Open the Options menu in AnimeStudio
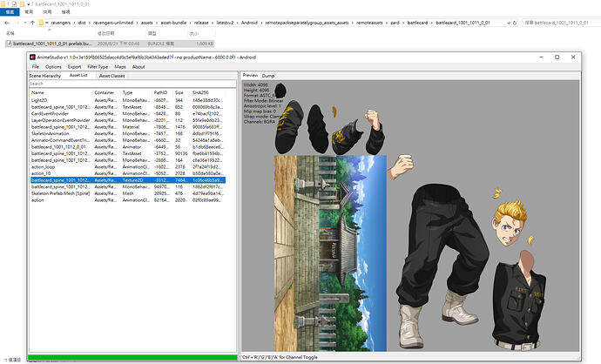 click(53, 67)
